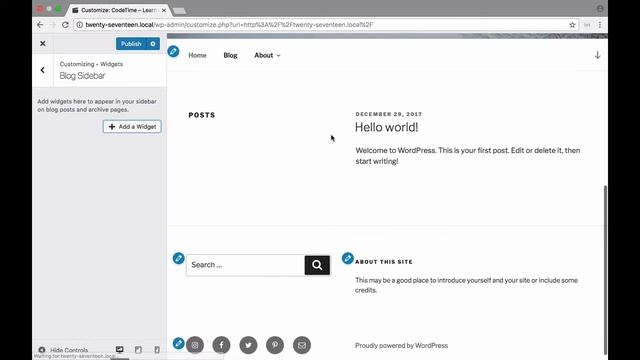Close the Customizer with the X icon

tap(42, 44)
